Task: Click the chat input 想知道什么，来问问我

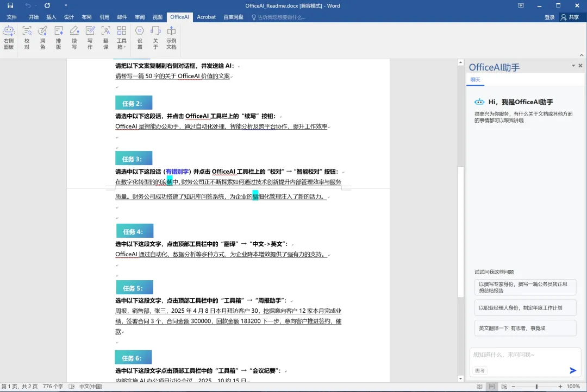Action: tap(525, 355)
